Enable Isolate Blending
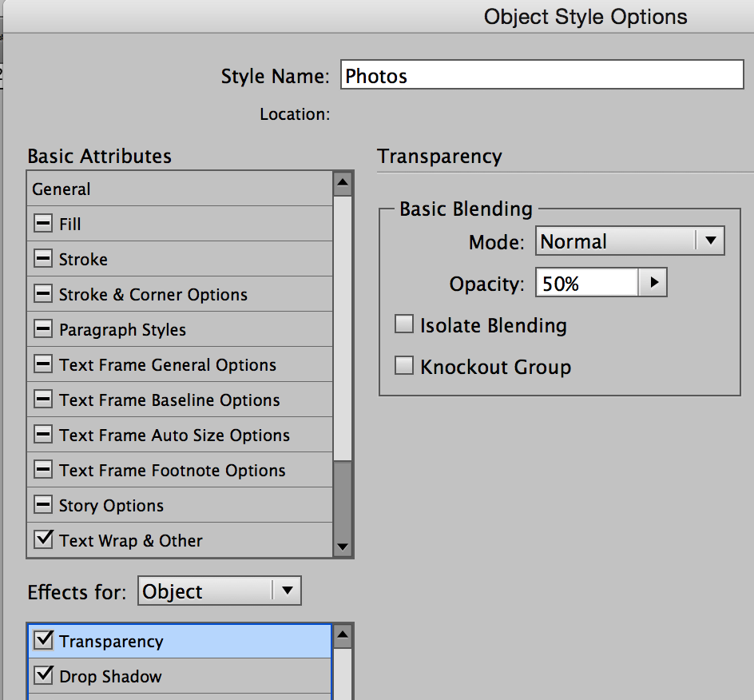Viewport: 754px width, 700px height. (x=404, y=324)
